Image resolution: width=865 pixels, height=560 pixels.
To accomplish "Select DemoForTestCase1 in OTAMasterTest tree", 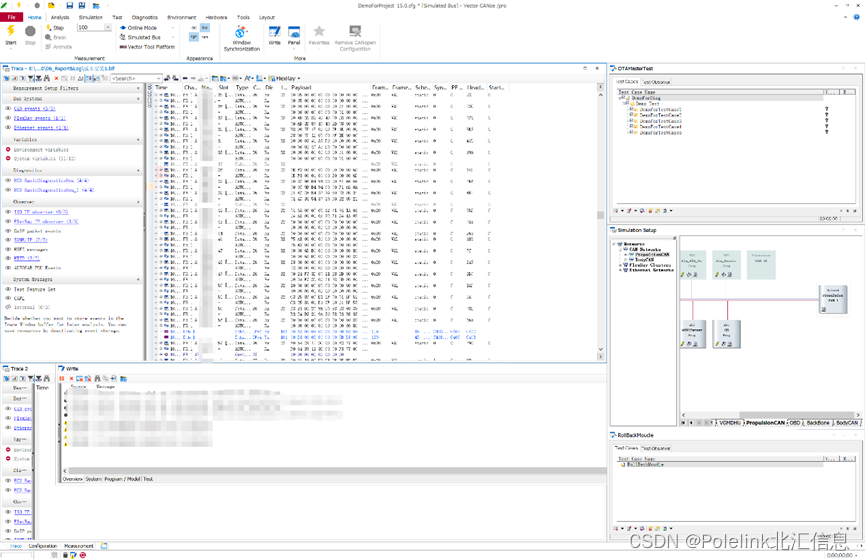I will click(660, 110).
